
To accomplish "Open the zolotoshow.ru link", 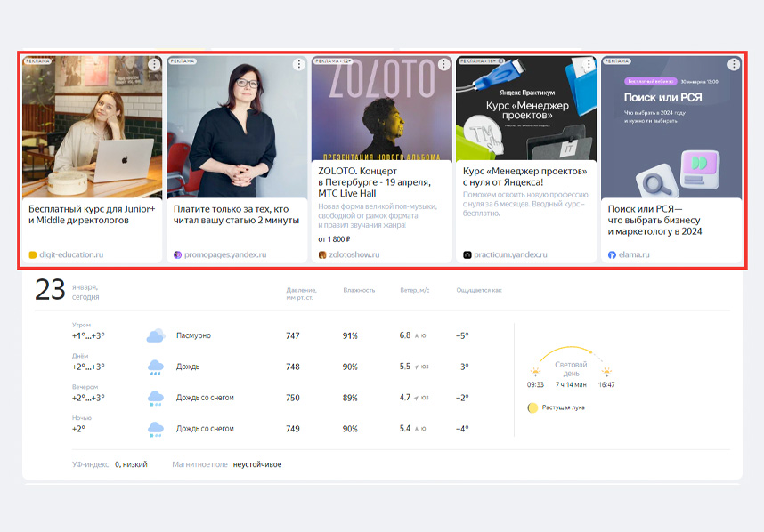I will point(354,254).
